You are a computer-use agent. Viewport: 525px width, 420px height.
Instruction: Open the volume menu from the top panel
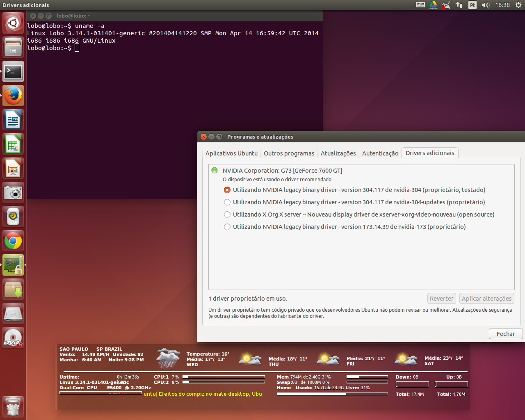[x=486, y=5]
